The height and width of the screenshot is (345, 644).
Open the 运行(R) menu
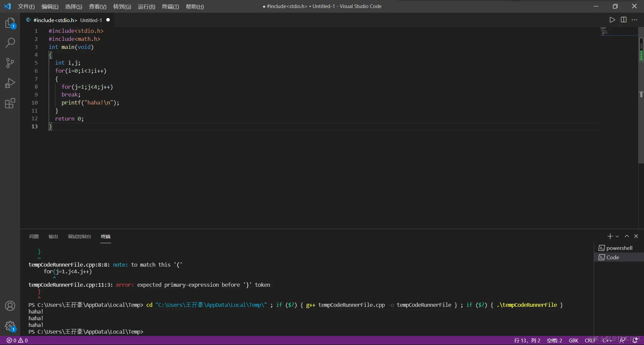[147, 6]
